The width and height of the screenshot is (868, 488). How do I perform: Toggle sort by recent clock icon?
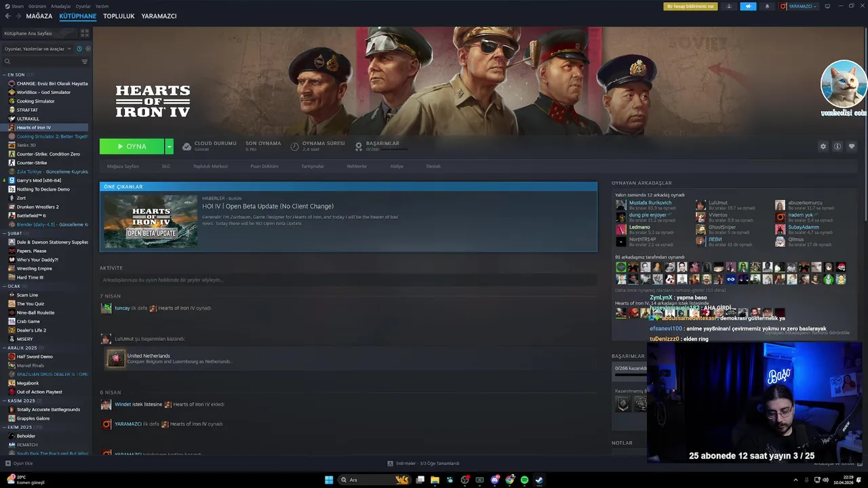79,49
